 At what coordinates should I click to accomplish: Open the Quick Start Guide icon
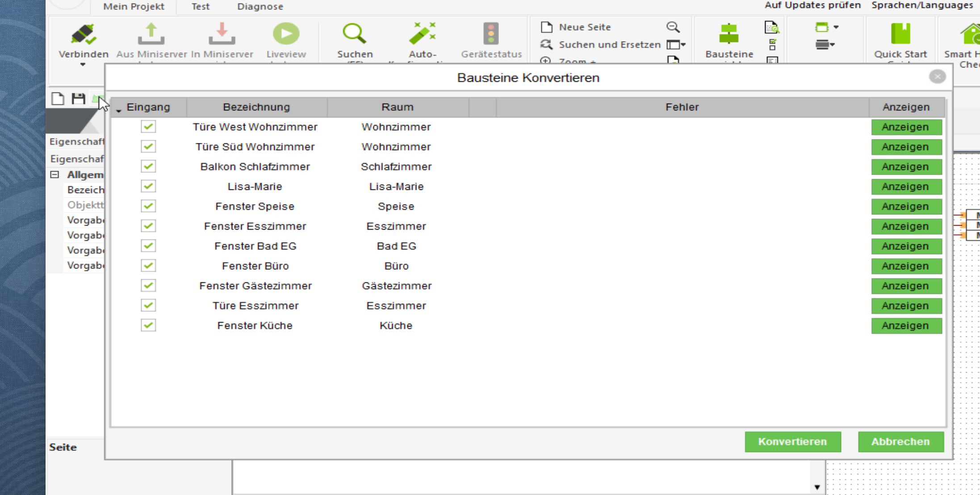tap(900, 34)
